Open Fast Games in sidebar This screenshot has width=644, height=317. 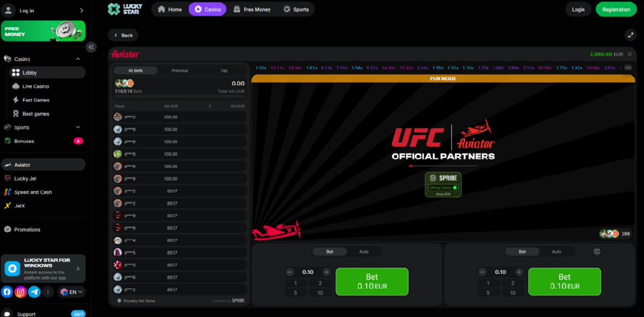pyautogui.click(x=35, y=100)
